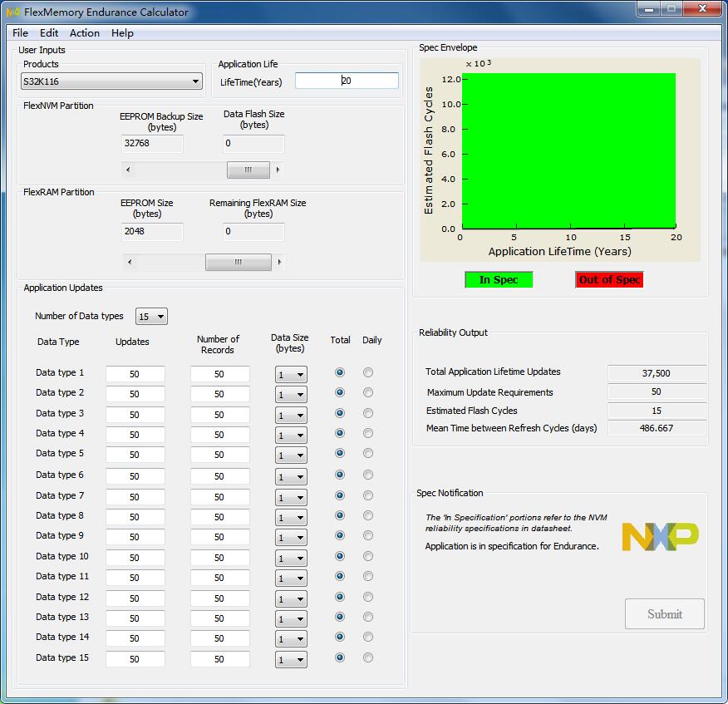Click the red Out of Spec legend box
This screenshot has height=704, width=728.
click(x=609, y=280)
